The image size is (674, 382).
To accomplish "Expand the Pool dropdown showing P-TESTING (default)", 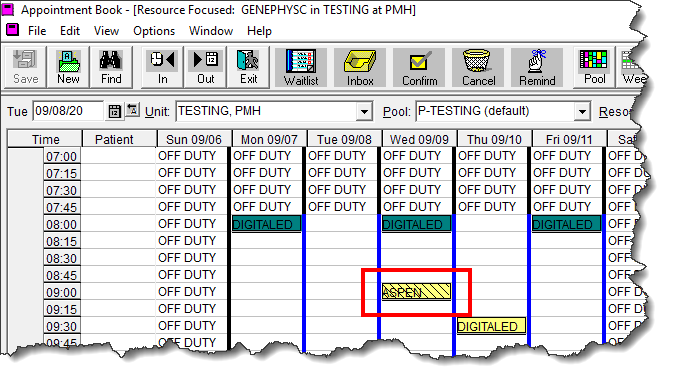I will [x=582, y=112].
